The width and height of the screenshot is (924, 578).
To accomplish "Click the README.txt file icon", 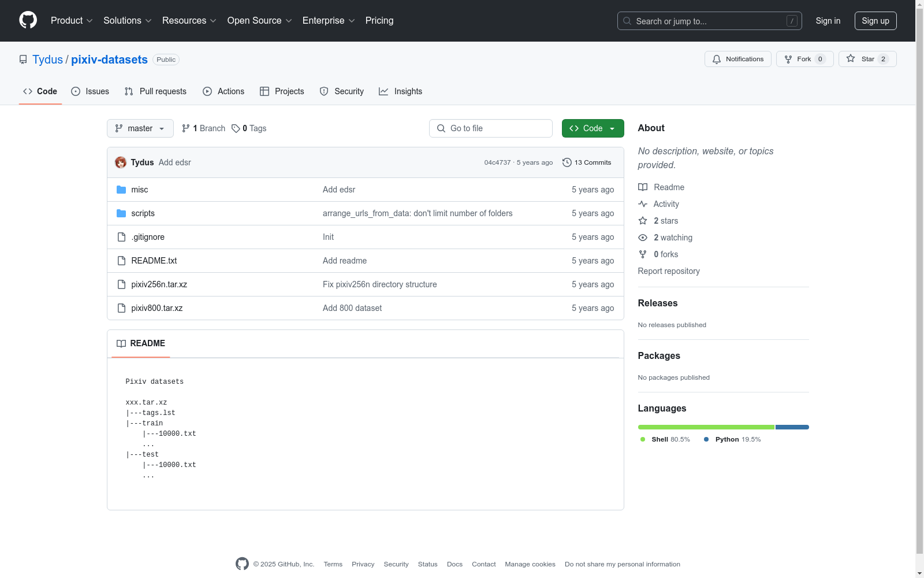I will coord(121,261).
